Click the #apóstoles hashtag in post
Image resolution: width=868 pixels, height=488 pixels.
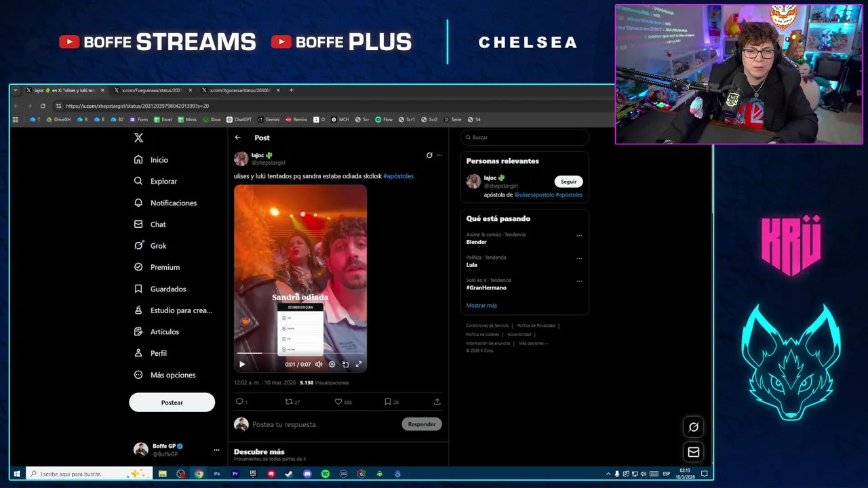point(398,176)
